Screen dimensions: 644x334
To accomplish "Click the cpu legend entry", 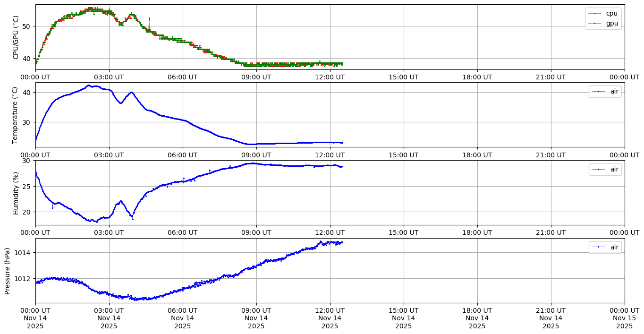I will pos(611,14).
